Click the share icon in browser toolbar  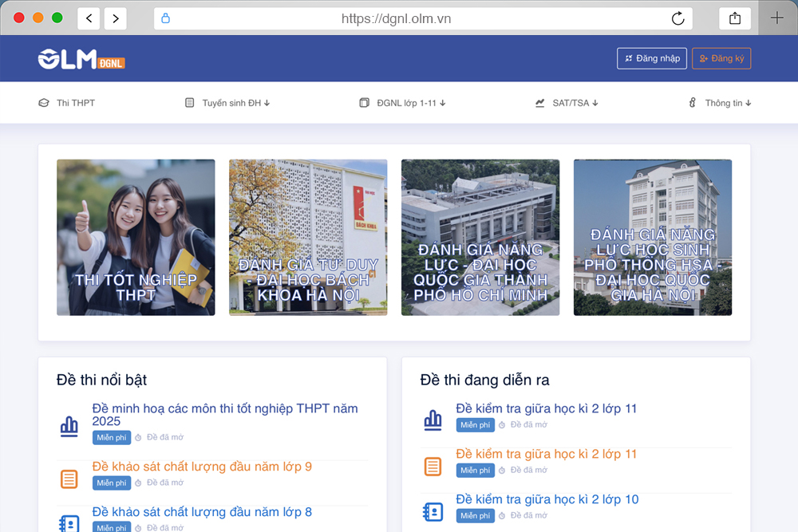pyautogui.click(x=734, y=18)
